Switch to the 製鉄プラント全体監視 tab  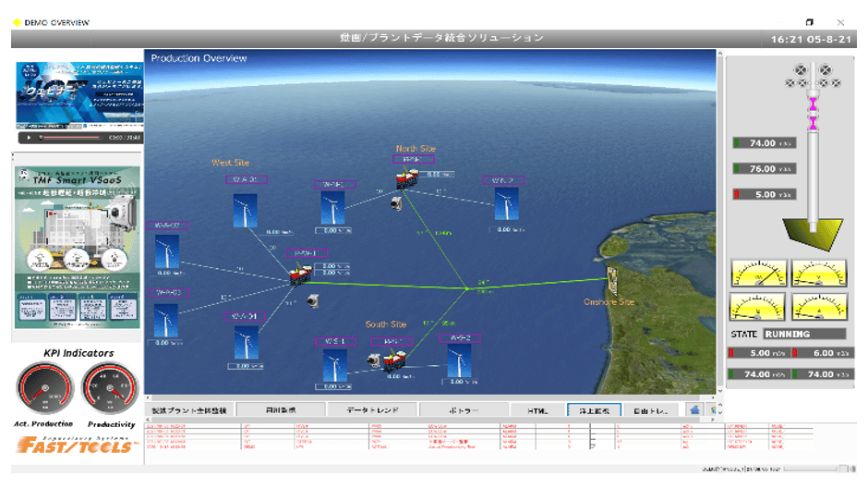pyautogui.click(x=189, y=410)
